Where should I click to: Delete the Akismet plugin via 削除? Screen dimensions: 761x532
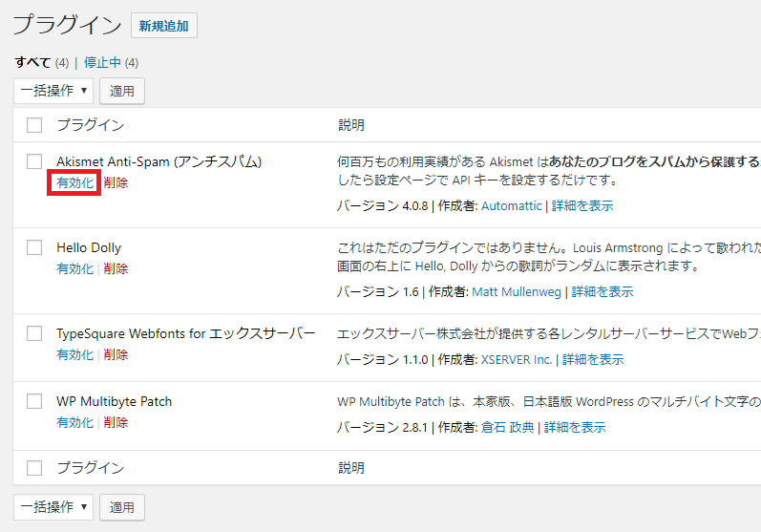[116, 183]
